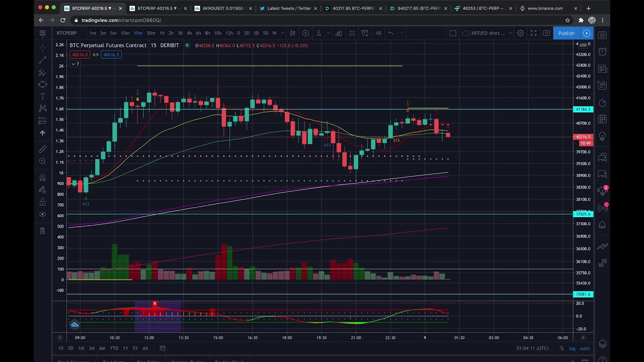
Task: Click the financials bar chart icon in toolbar
Action: point(339,33)
